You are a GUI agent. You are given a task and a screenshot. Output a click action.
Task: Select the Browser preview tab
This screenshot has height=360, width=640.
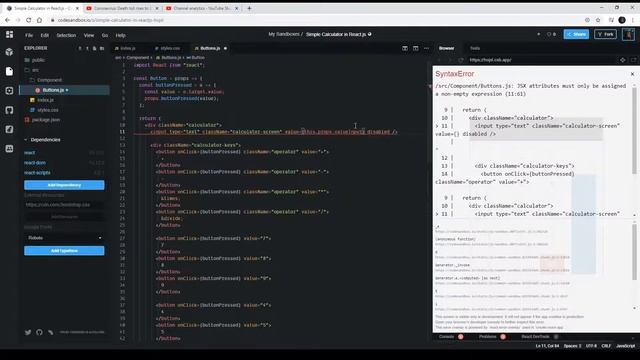pyautogui.click(x=447, y=48)
